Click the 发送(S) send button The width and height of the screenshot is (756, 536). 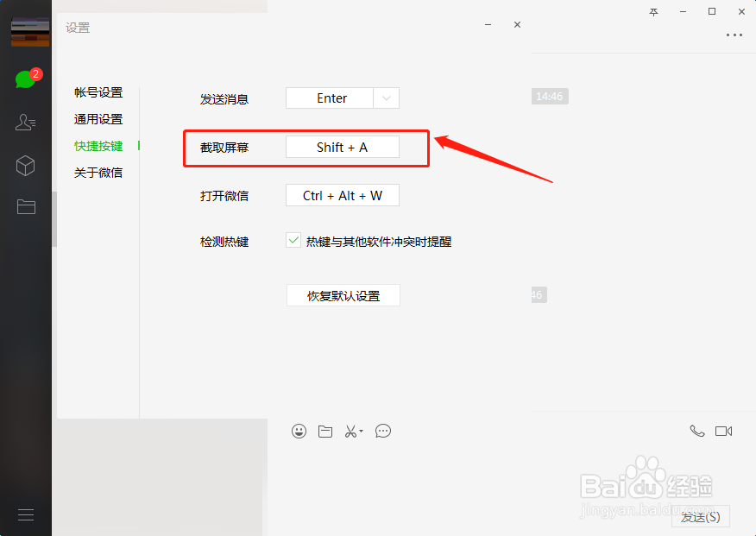701,517
